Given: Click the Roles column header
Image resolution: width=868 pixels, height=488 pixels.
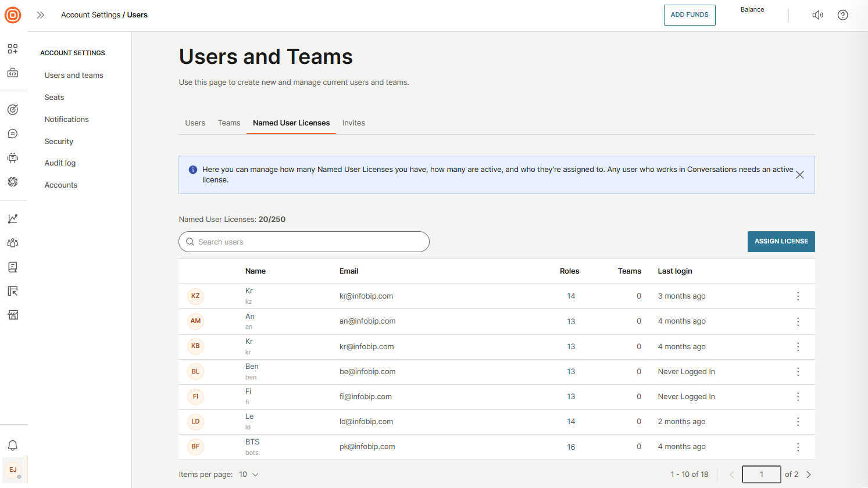Looking at the screenshot, I should (x=570, y=271).
